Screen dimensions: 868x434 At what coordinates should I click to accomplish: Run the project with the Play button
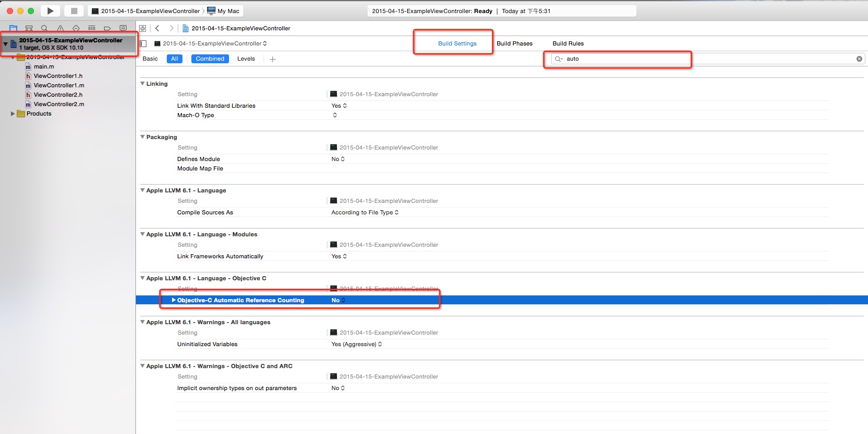tap(50, 11)
